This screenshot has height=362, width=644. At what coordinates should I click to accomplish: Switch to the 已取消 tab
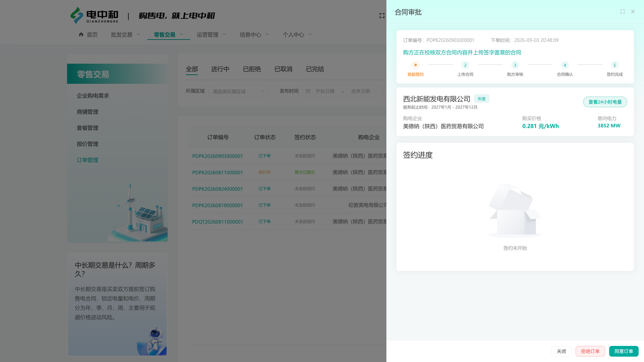coord(283,69)
